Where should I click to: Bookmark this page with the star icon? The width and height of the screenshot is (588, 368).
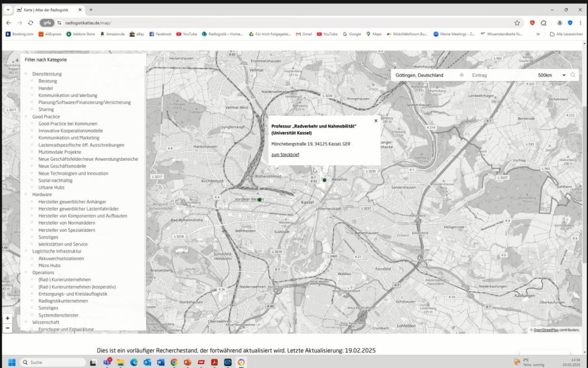click(517, 23)
